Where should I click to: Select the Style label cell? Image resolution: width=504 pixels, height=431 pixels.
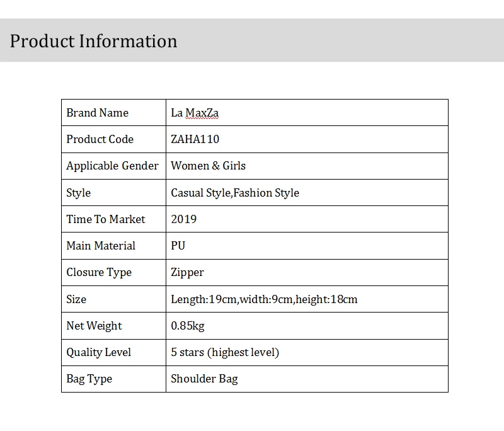click(x=113, y=193)
